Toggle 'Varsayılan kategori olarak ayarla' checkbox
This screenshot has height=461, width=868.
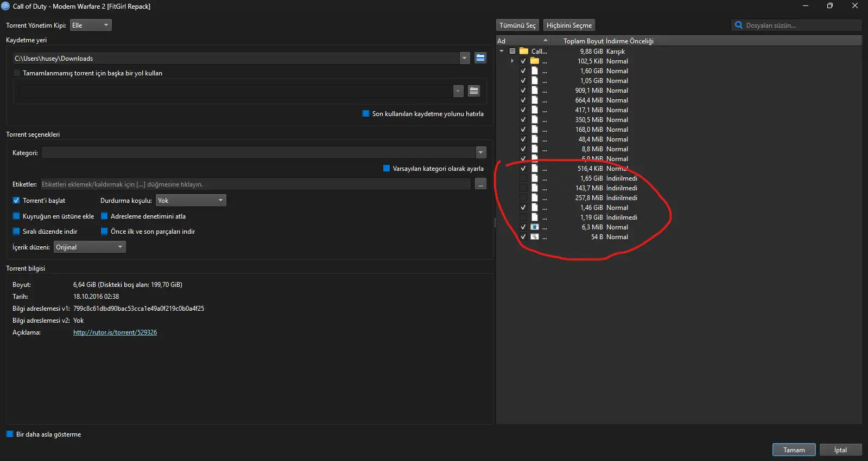387,168
